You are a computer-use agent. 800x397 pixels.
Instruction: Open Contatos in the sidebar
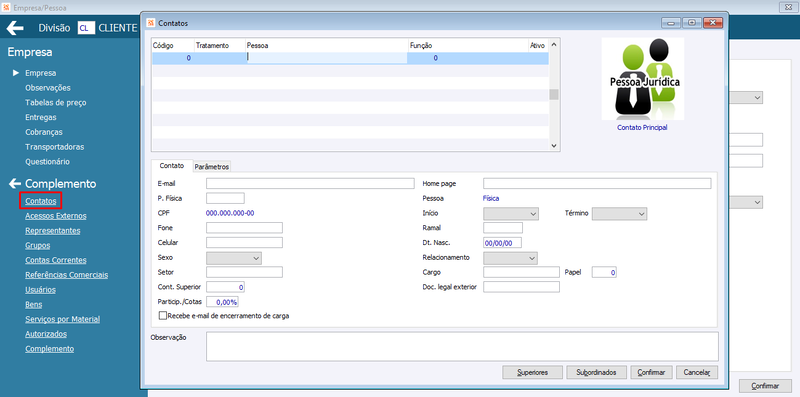[x=41, y=201]
